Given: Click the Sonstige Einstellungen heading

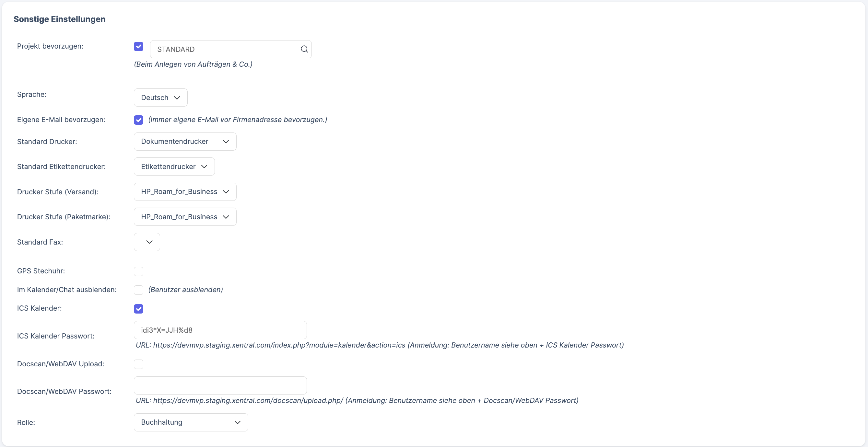Looking at the screenshot, I should (x=59, y=19).
